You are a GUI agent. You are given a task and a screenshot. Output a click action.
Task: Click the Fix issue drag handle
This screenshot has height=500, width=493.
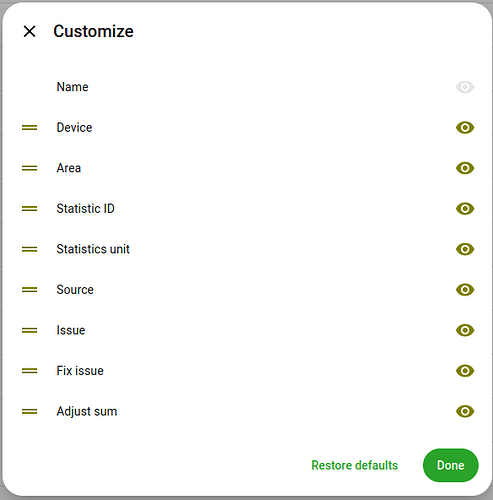(x=30, y=371)
